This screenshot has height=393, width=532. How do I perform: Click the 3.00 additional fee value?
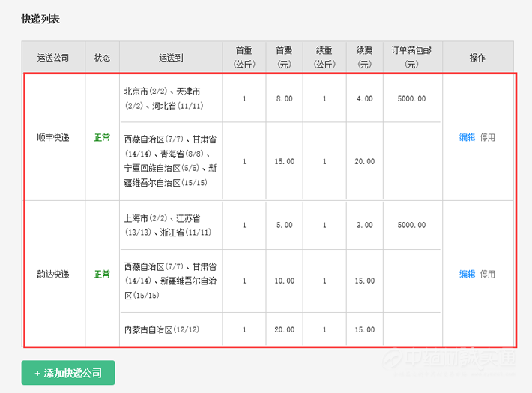tap(365, 225)
